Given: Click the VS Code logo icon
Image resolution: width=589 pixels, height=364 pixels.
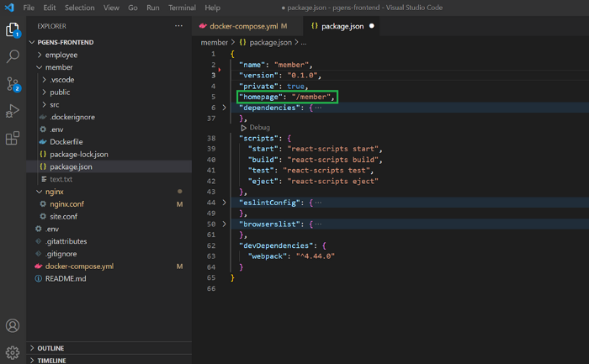Looking at the screenshot, I should (x=9, y=8).
